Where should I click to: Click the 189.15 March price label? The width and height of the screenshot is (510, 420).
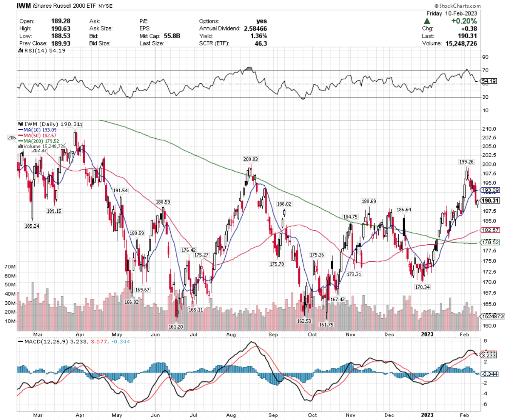pos(54,211)
